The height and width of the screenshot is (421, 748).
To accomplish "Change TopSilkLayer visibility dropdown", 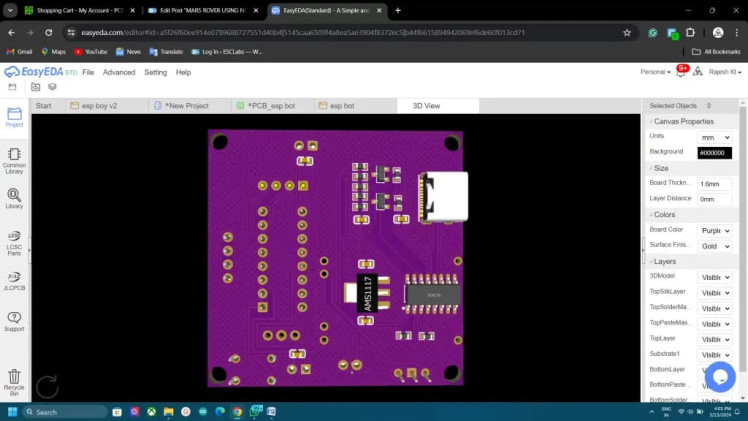I will (714, 292).
